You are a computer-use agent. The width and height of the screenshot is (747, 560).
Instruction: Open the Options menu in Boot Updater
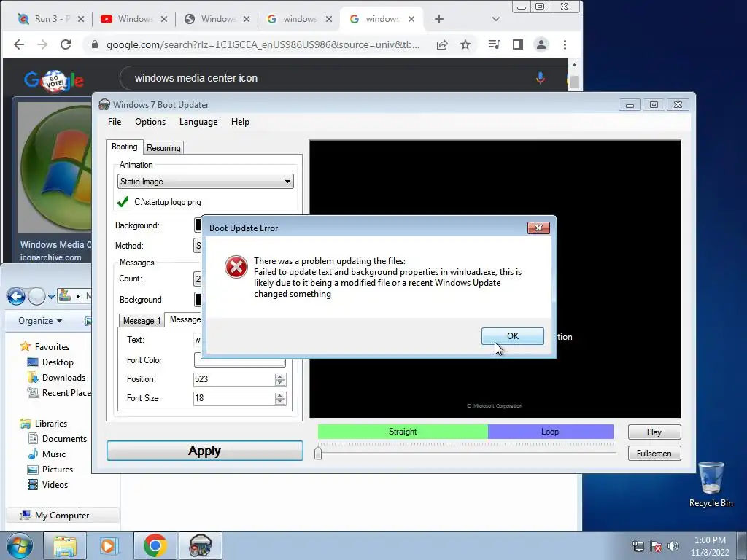point(150,122)
